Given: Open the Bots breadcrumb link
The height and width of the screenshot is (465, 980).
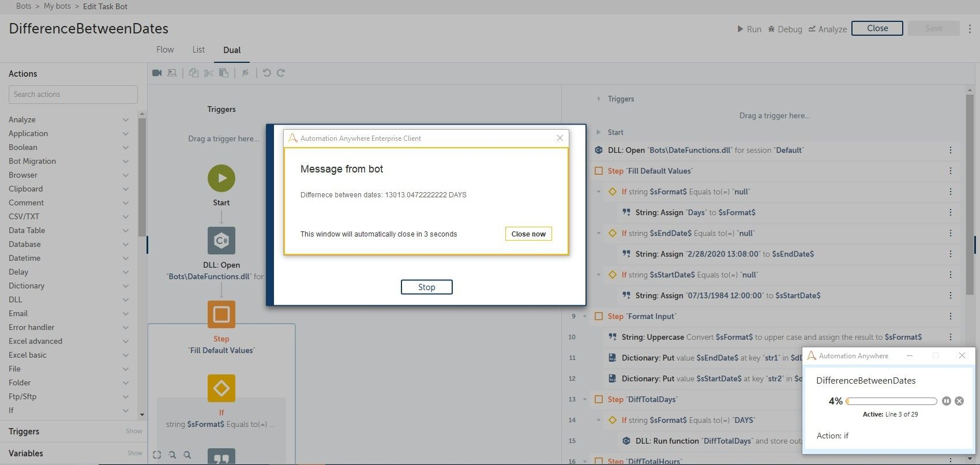Looking at the screenshot, I should pyautogui.click(x=24, y=6).
